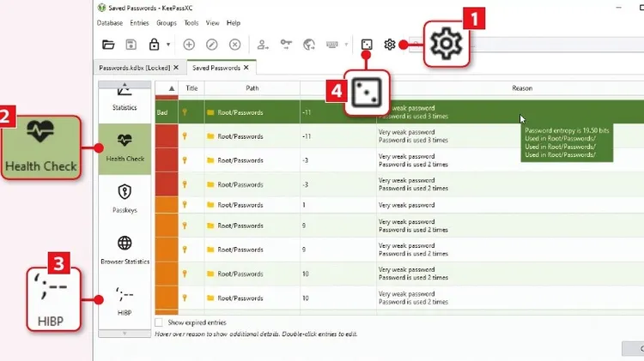This screenshot has height=361, width=644.
Task: Close the Saved Passwords tab
Action: pyautogui.click(x=246, y=67)
